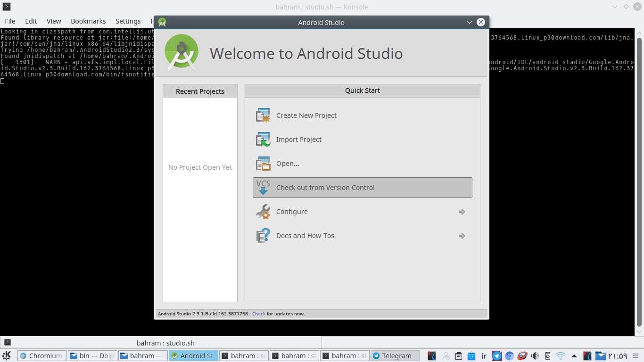Click Chromium system tray icon
The image size is (644, 362).
pos(510,356)
